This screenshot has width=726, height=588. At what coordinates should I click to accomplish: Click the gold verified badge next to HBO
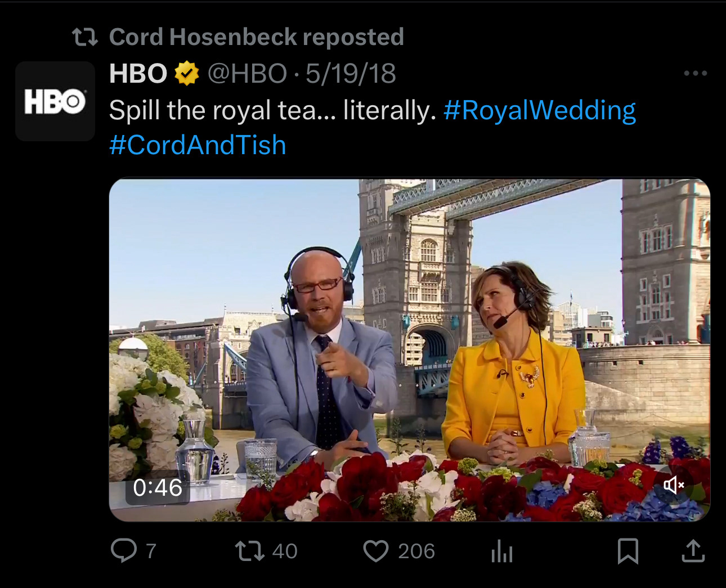[187, 74]
